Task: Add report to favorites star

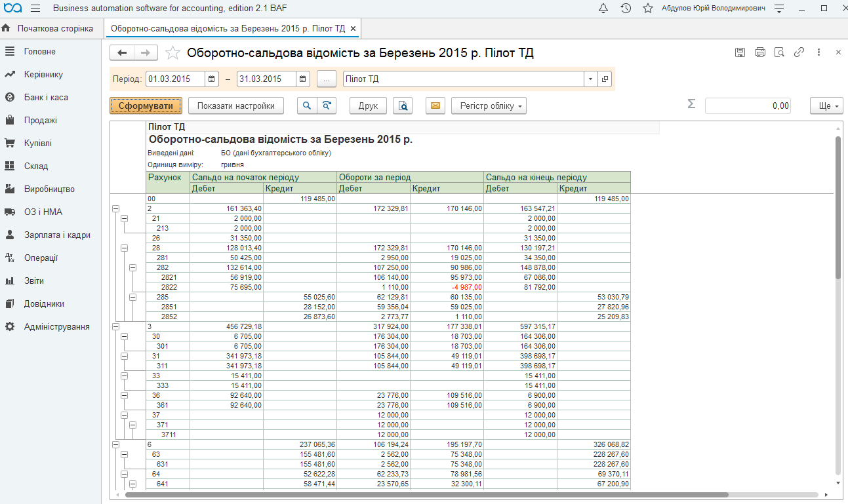Action: [172, 53]
